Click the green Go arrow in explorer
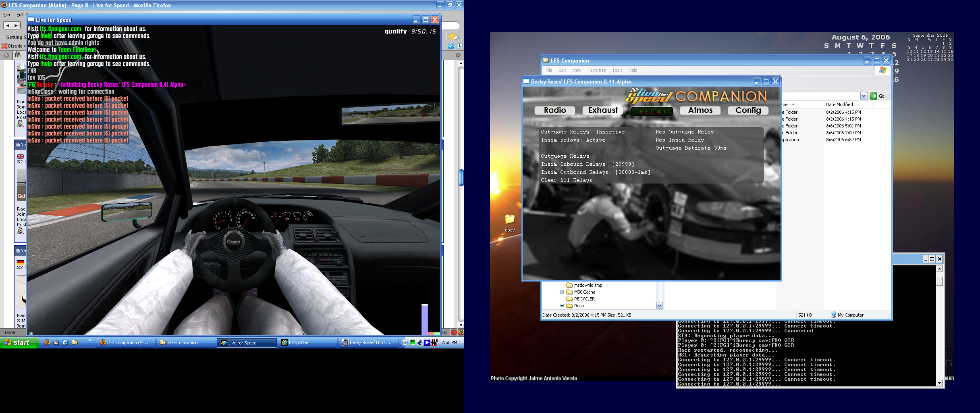Image resolution: width=980 pixels, height=413 pixels. (874, 96)
